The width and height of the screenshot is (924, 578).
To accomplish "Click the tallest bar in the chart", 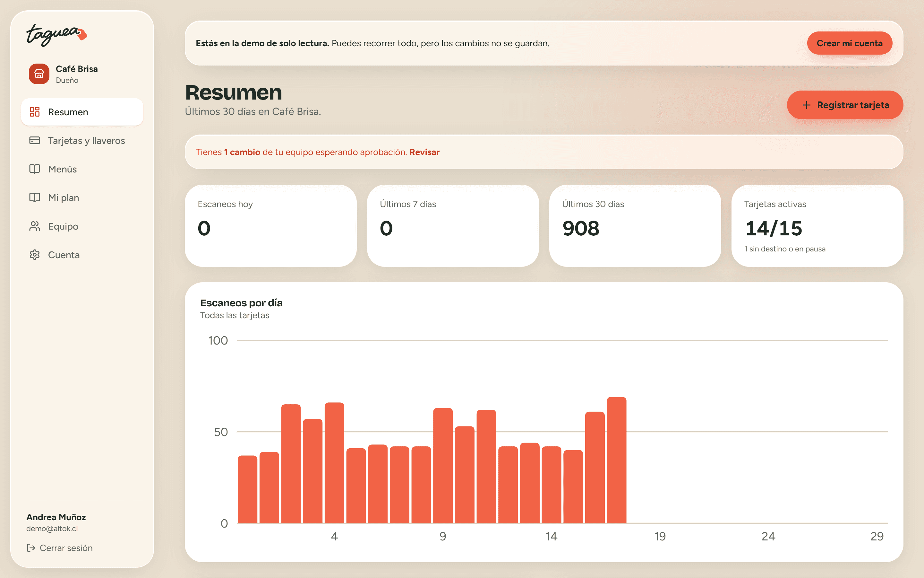I will pos(617,460).
